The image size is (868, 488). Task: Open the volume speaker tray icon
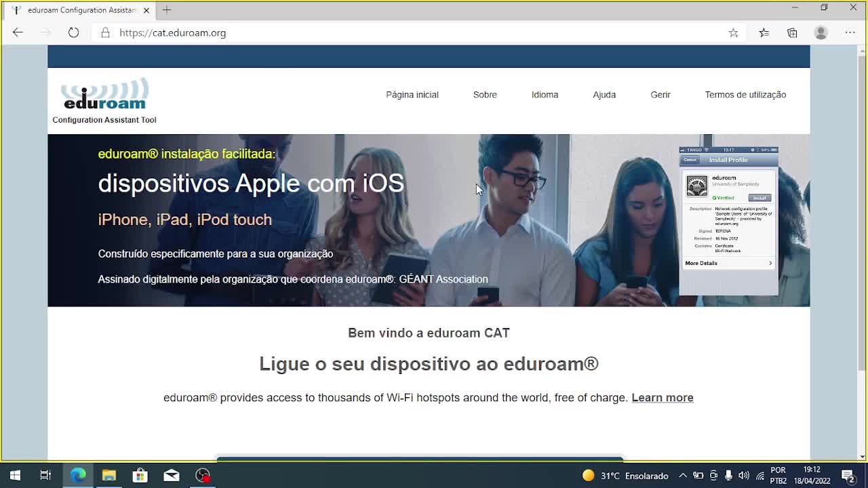(744, 476)
